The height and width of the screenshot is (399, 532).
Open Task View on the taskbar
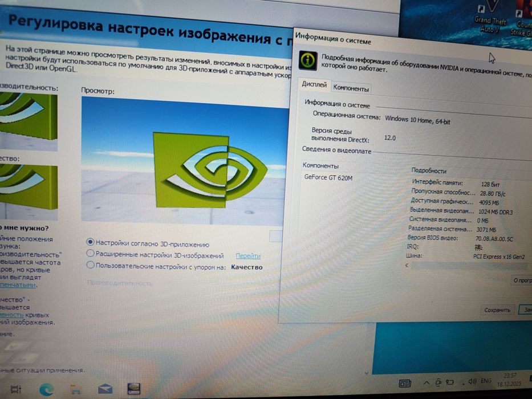click(16, 389)
